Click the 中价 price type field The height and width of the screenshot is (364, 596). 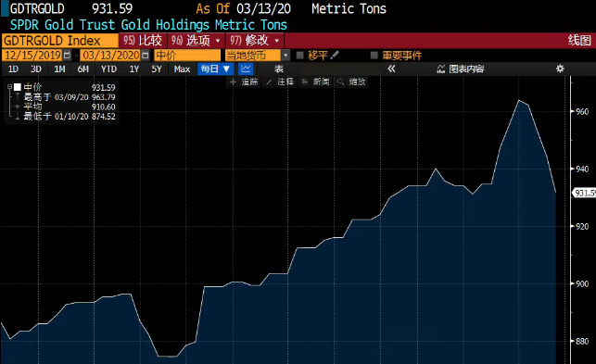point(187,56)
